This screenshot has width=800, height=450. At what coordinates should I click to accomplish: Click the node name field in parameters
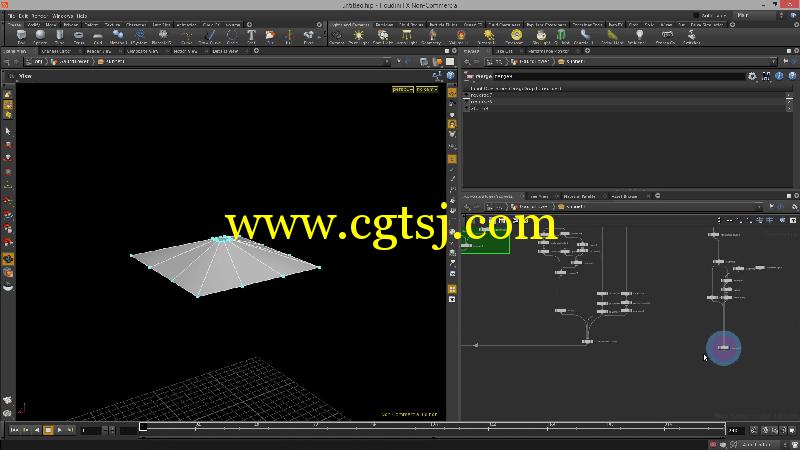[619, 76]
